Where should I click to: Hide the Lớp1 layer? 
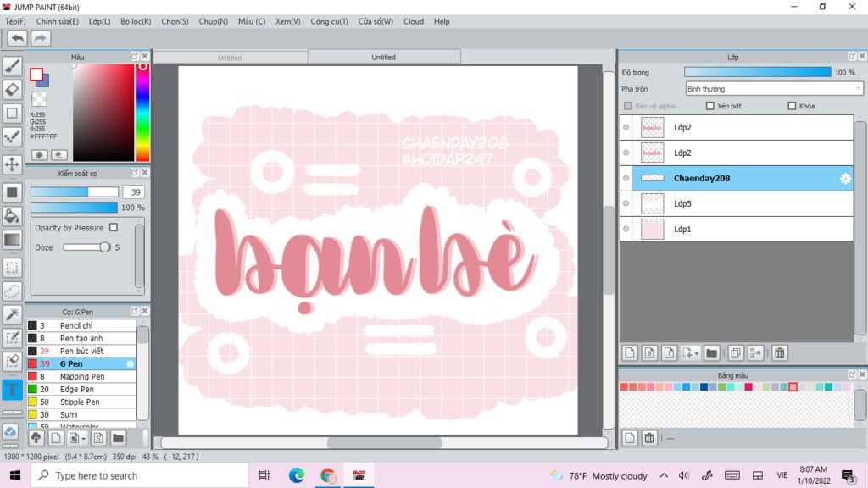pos(626,229)
